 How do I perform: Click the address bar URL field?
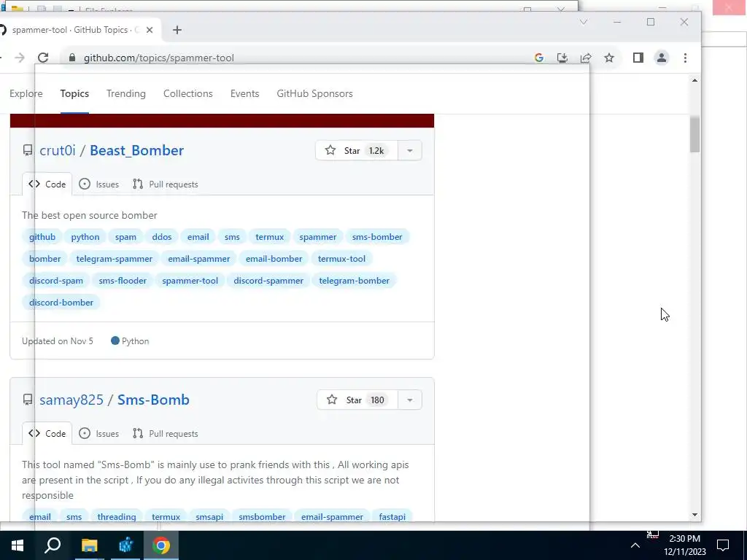coord(305,58)
